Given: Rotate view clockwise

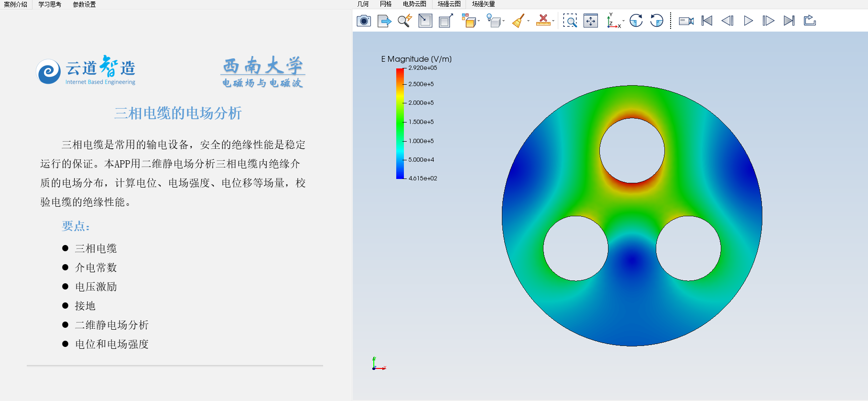Looking at the screenshot, I should (636, 21).
